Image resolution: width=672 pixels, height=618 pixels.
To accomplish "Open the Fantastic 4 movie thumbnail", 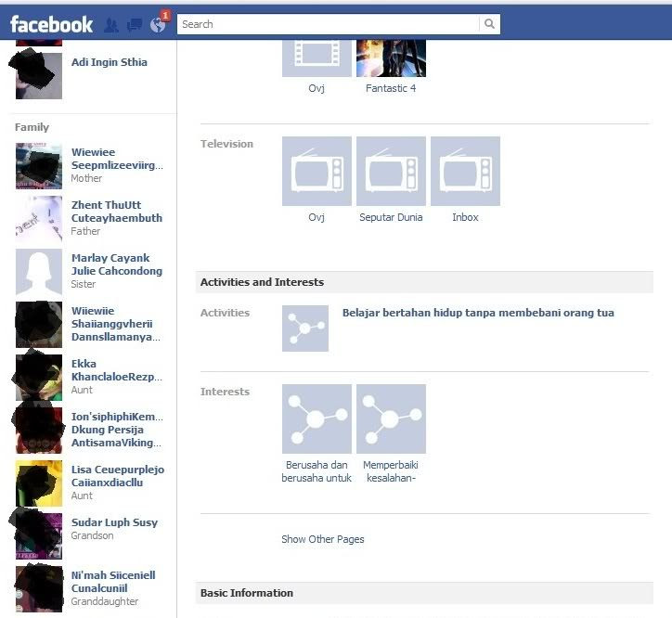I will [x=391, y=58].
